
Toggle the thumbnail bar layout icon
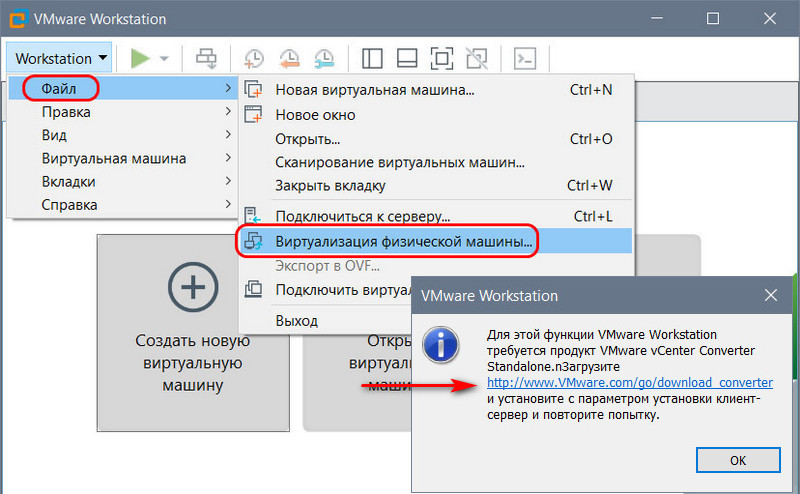coord(407,58)
